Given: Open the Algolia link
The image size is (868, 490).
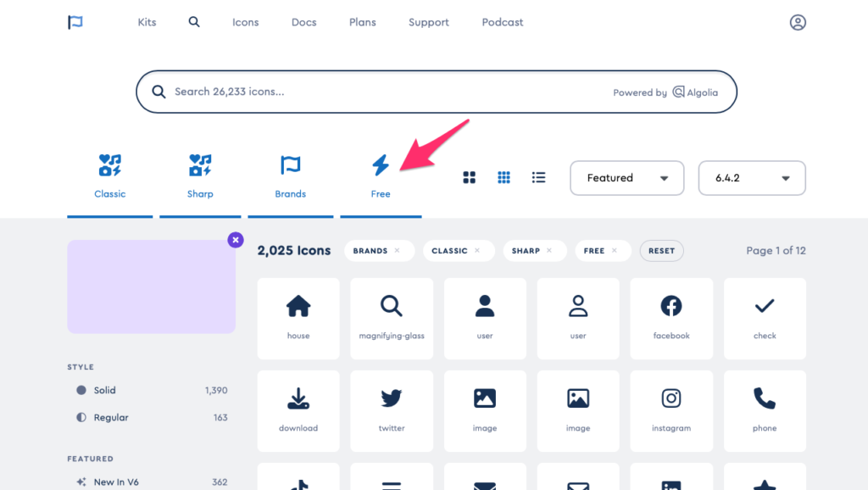Looking at the screenshot, I should [695, 92].
